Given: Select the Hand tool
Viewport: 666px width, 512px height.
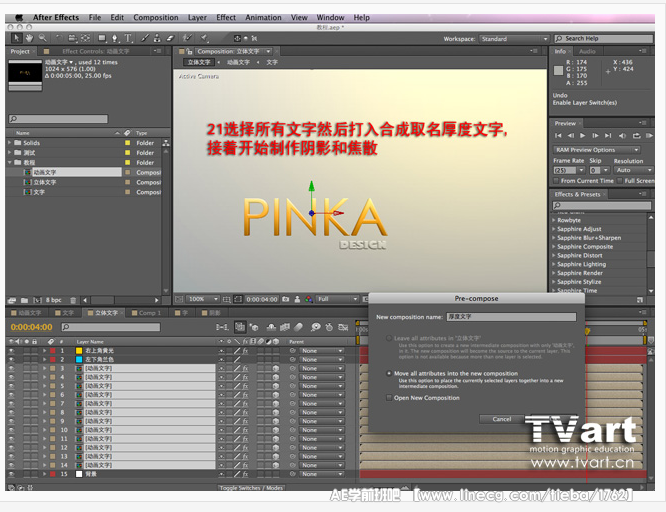Looking at the screenshot, I should click(x=29, y=38).
